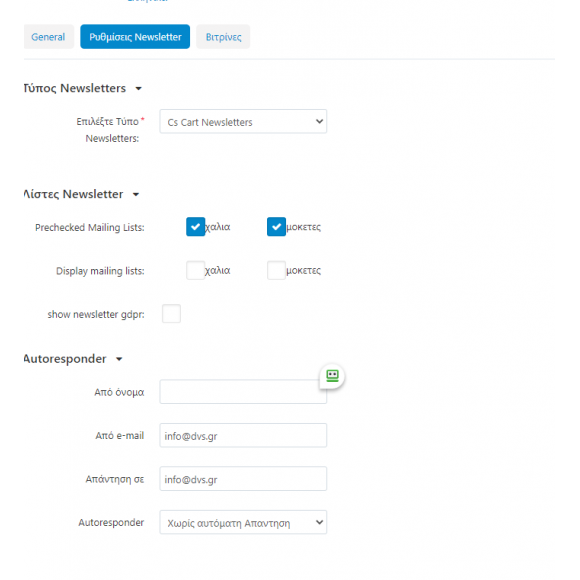Click the Απάντηση σε field
The image size is (580, 580).
(x=243, y=479)
